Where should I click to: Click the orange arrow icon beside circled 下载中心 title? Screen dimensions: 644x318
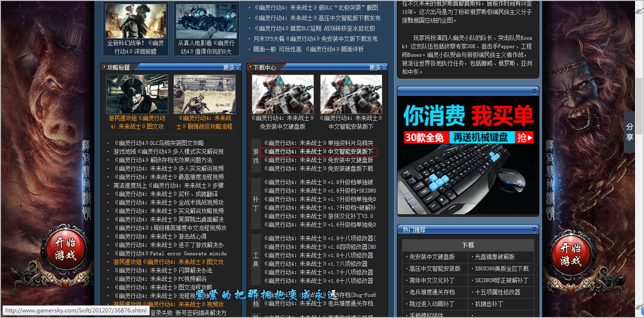click(250, 67)
